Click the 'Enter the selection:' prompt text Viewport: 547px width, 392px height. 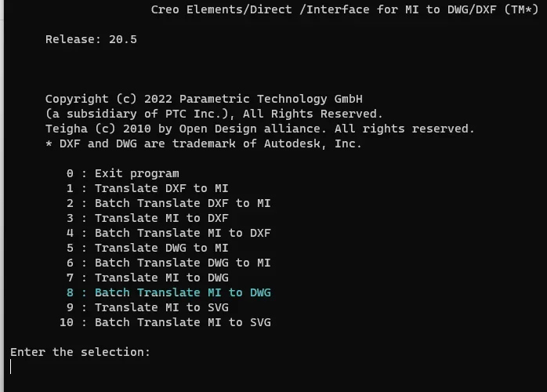[80, 352]
